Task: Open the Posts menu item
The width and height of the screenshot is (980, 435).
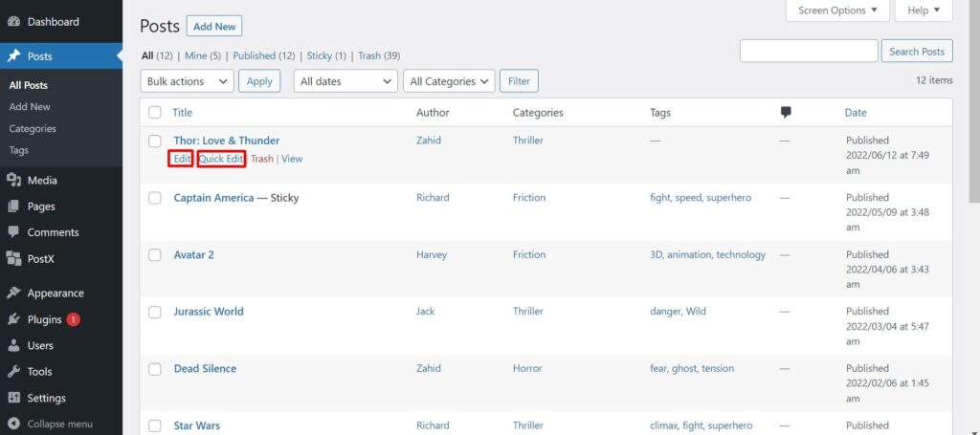Action: [x=61, y=56]
